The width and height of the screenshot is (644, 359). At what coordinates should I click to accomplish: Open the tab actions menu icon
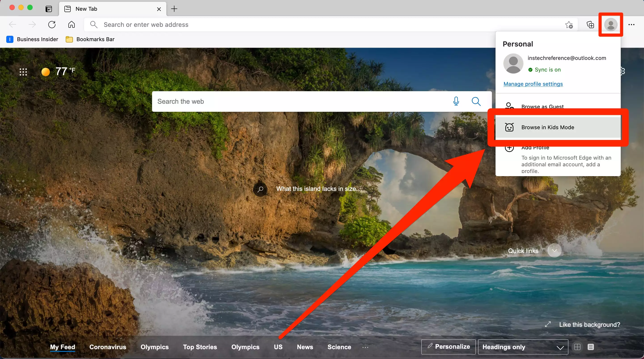(x=49, y=9)
